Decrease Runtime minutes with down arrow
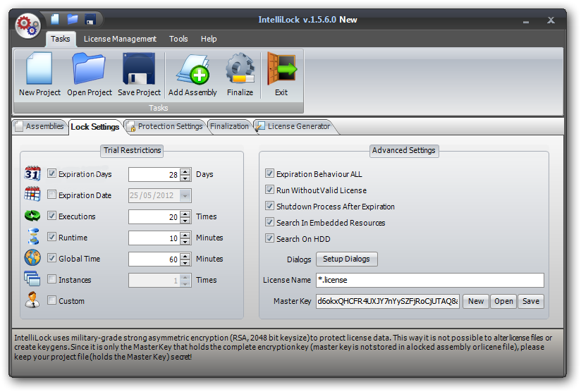Screen dimensions: 581x392 pyautogui.click(x=185, y=241)
